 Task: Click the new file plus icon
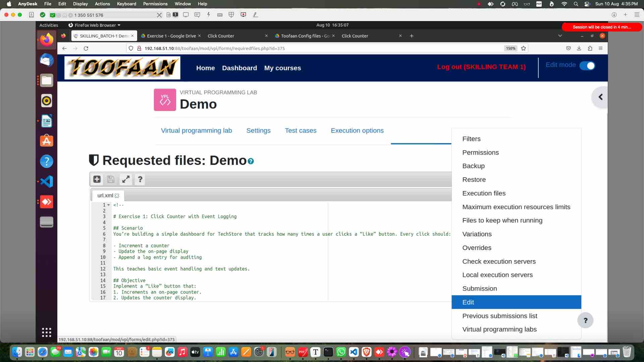point(97,179)
